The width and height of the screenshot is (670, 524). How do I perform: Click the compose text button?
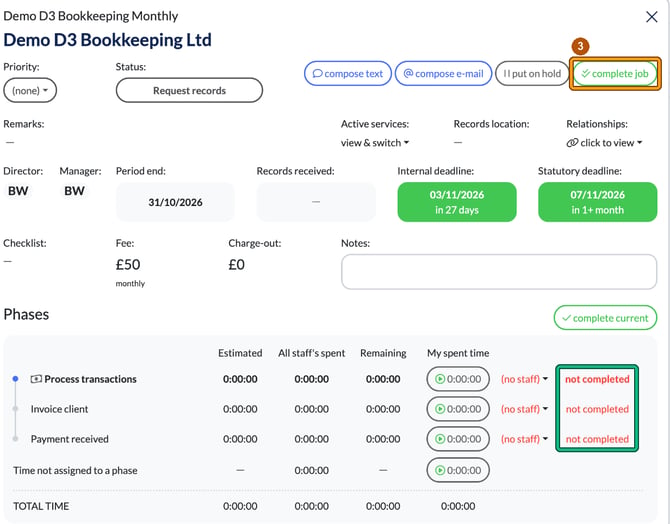click(x=348, y=74)
